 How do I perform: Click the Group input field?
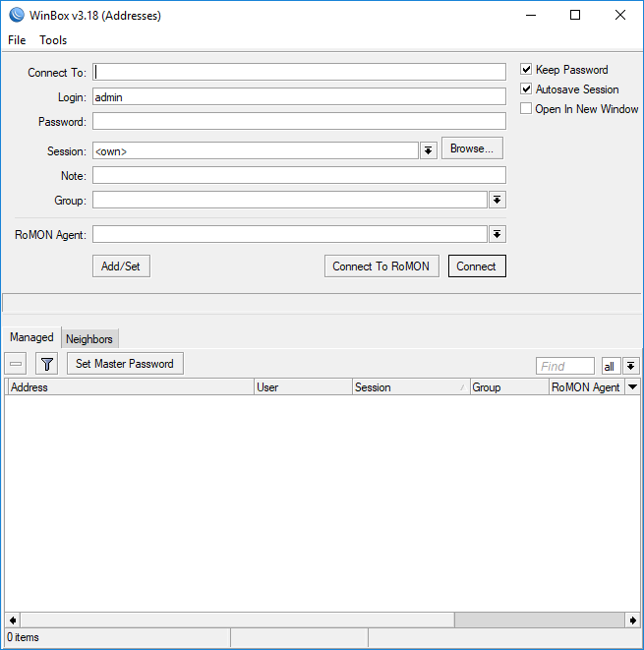(x=290, y=200)
